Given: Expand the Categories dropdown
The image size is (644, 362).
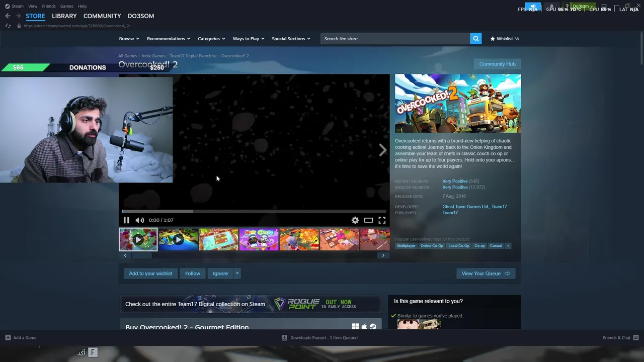Looking at the screenshot, I should coord(211,39).
